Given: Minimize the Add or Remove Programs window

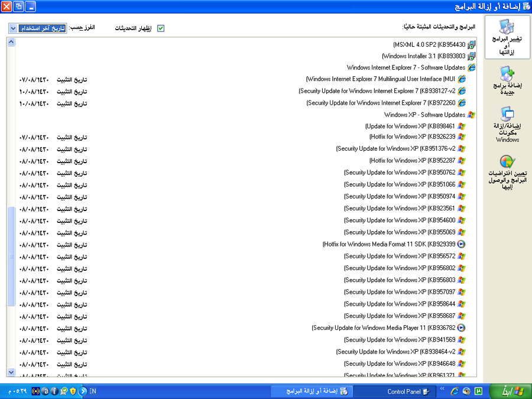Looking at the screenshot, I should coord(30,7).
